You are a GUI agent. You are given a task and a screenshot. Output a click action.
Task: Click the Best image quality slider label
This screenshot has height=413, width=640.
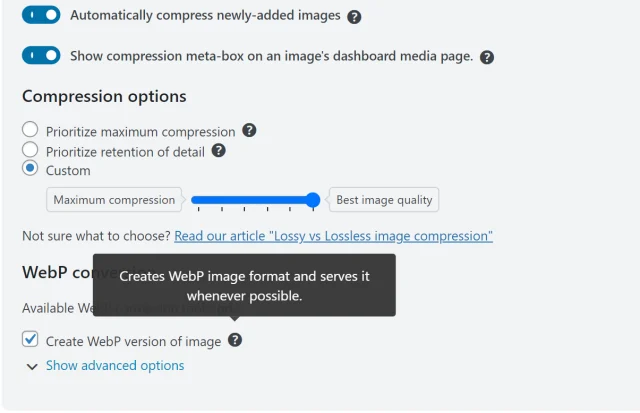coord(384,200)
